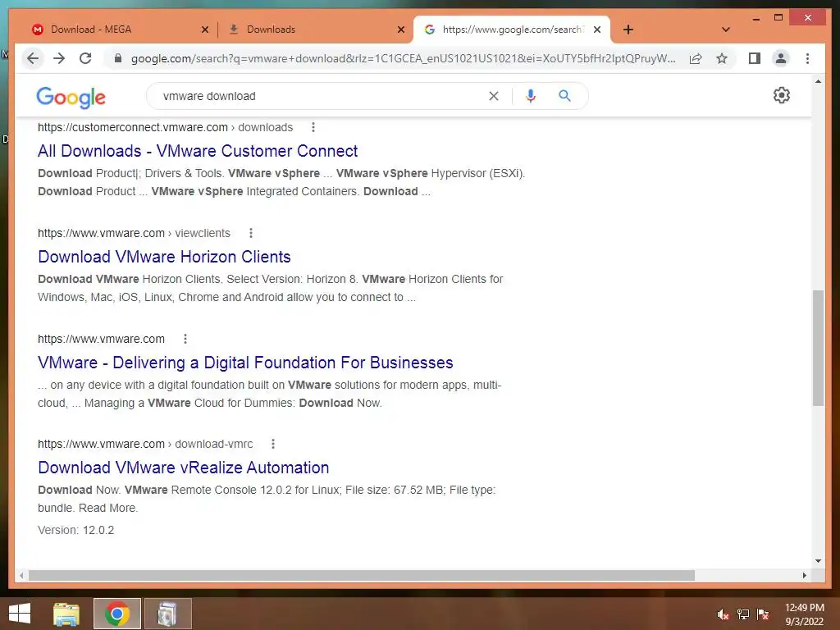Open the side panel icon
This screenshot has width=840, height=630.
pos(755,58)
